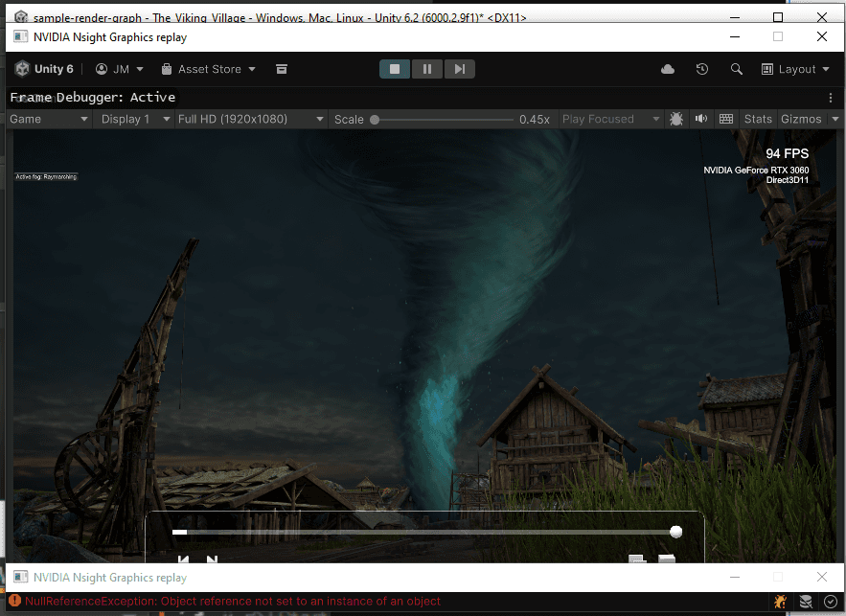Expand the Gizmos dropdown arrow
Viewport: 846px width, 616px height.
coord(835,119)
